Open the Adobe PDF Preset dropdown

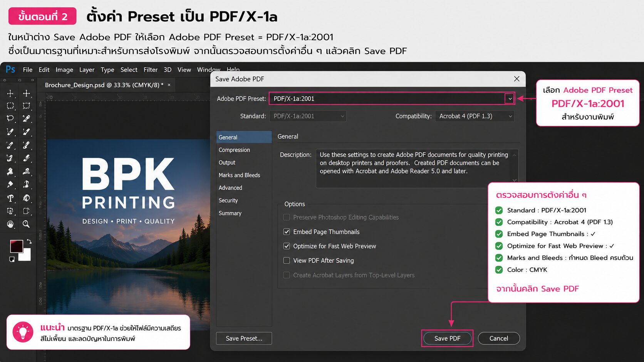tap(510, 98)
